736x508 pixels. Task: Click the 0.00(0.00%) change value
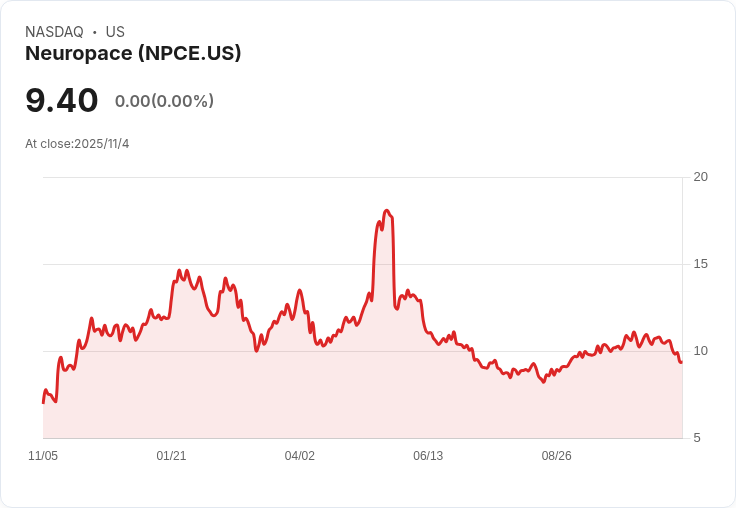pos(164,101)
